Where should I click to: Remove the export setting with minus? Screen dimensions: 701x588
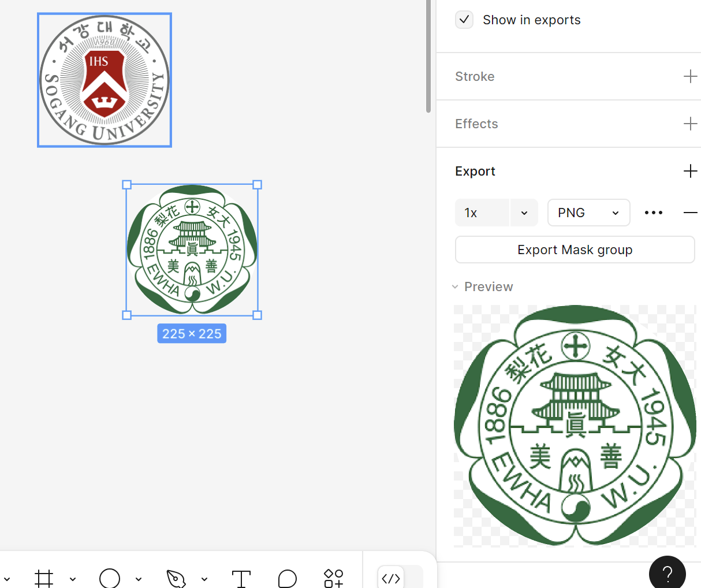pyautogui.click(x=690, y=213)
